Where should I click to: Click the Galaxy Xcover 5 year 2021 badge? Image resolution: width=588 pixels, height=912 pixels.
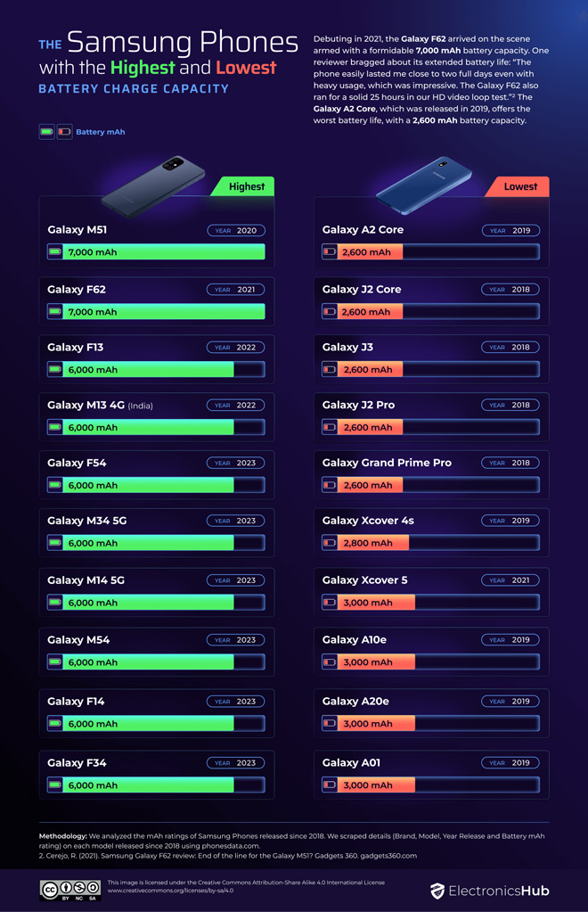point(510,580)
